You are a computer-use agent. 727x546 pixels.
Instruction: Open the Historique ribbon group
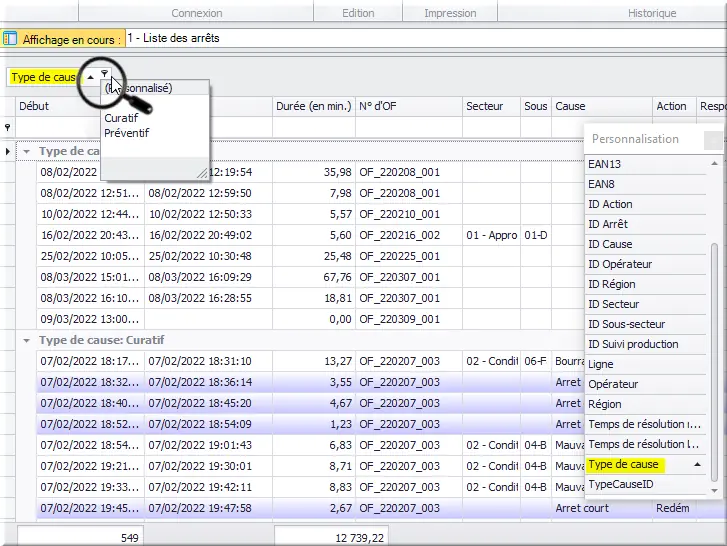pyautogui.click(x=651, y=13)
